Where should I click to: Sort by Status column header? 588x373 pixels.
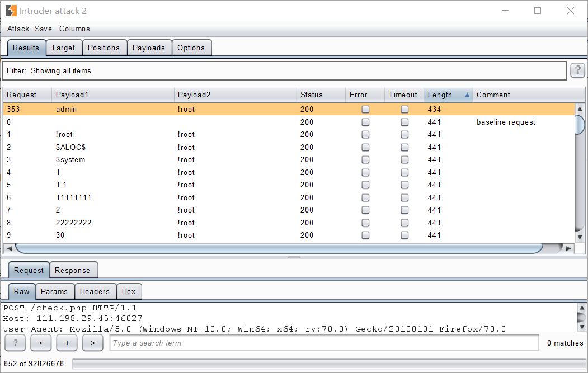coord(321,95)
